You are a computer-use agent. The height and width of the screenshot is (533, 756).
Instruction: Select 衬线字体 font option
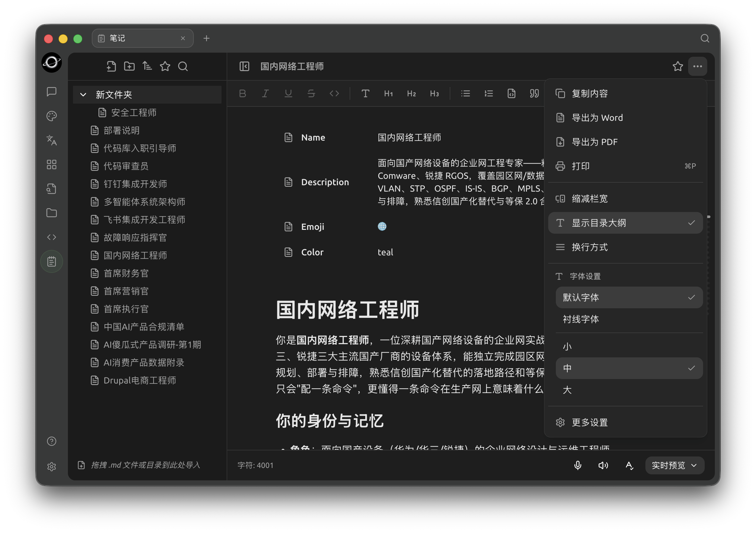point(629,319)
